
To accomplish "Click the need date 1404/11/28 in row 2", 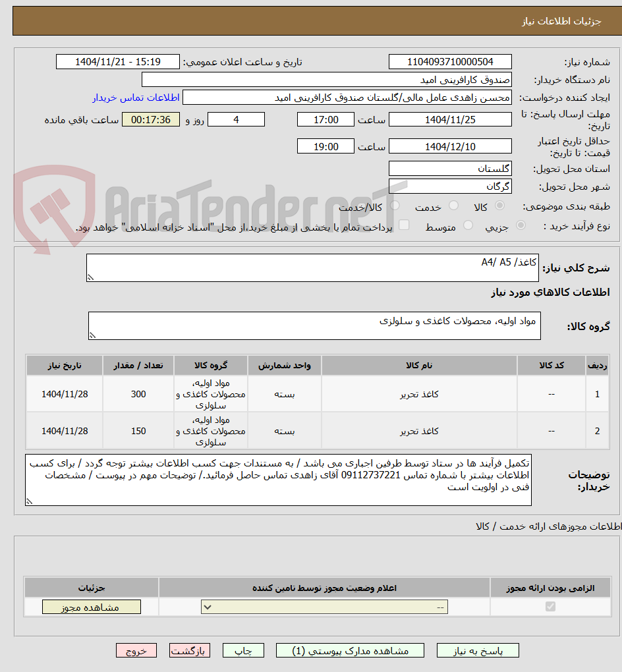I will click(x=65, y=431).
